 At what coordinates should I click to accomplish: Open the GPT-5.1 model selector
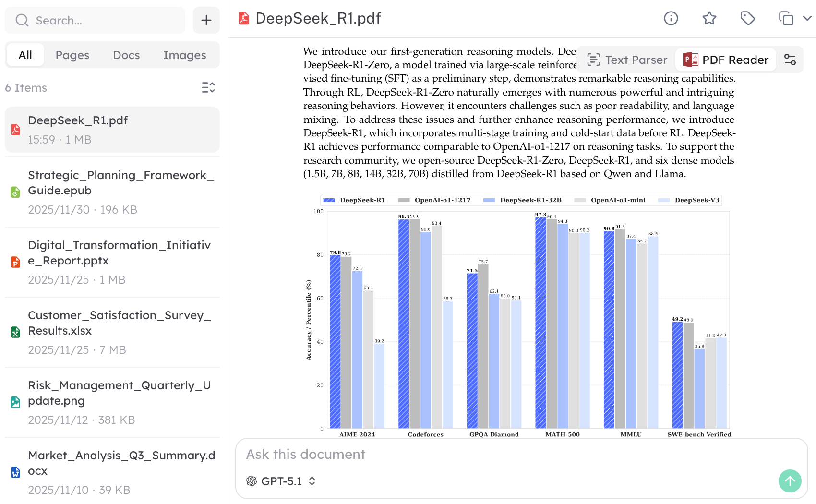(x=281, y=481)
